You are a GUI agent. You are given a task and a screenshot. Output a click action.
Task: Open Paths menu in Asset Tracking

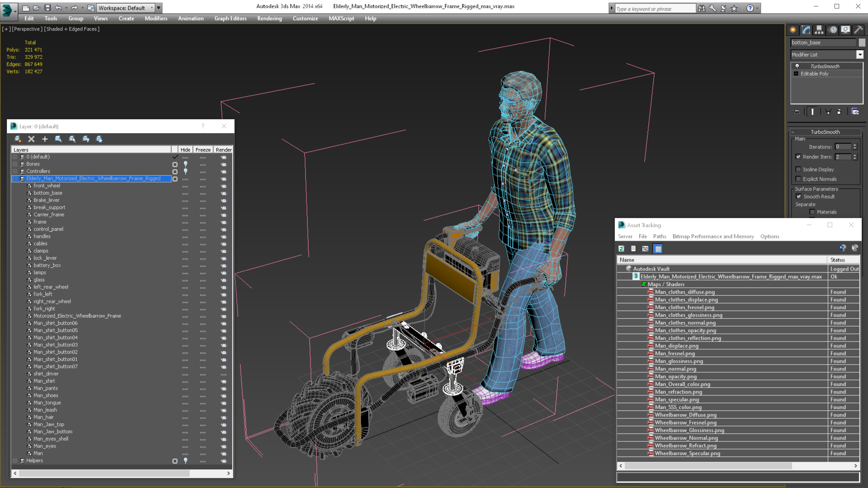pyautogui.click(x=659, y=236)
